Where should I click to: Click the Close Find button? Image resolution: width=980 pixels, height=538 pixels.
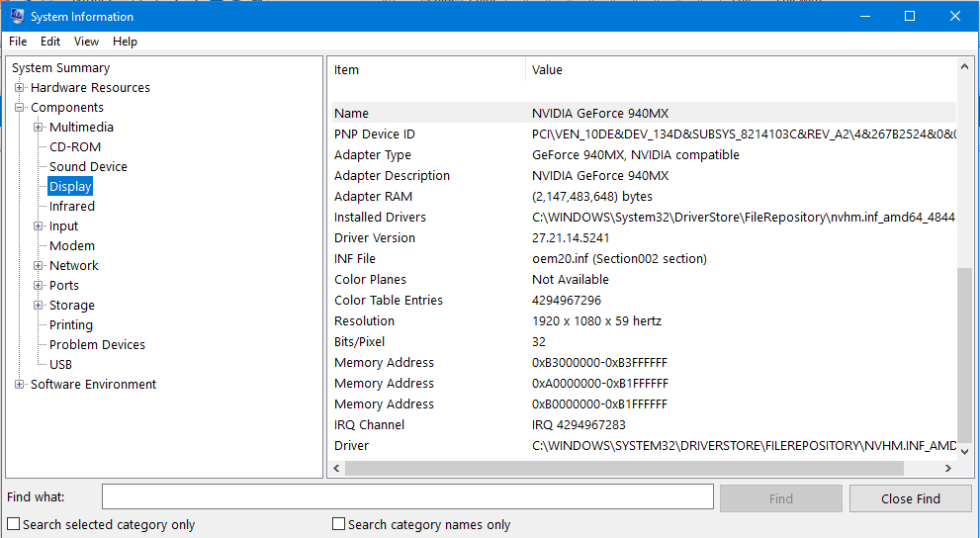[910, 498]
